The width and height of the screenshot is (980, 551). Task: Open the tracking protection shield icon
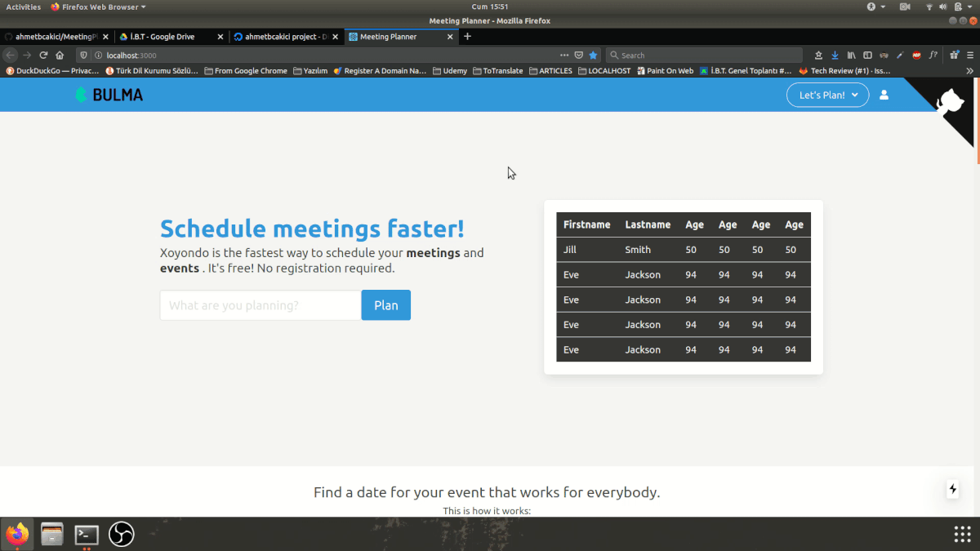tap(83, 56)
